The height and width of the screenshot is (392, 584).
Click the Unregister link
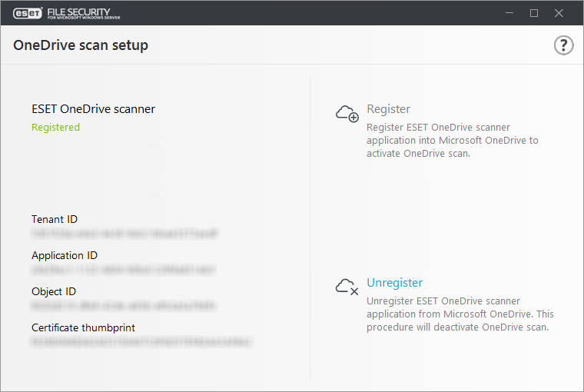[394, 283]
